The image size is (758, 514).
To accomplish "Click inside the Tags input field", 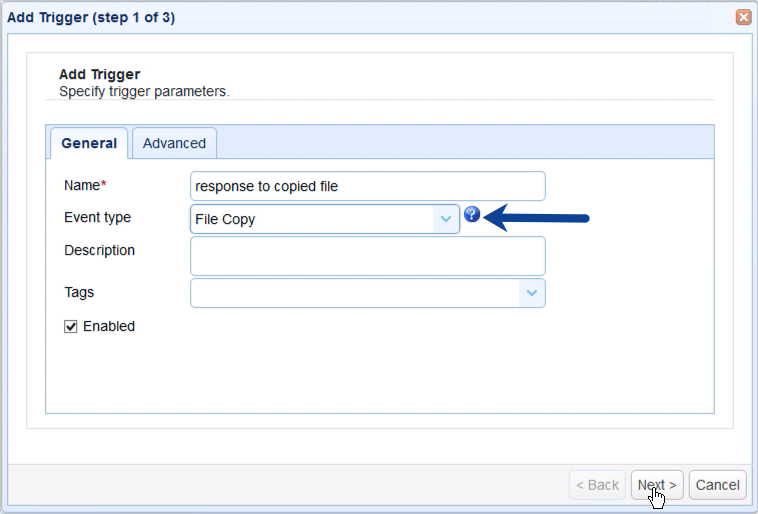I will click(x=354, y=293).
